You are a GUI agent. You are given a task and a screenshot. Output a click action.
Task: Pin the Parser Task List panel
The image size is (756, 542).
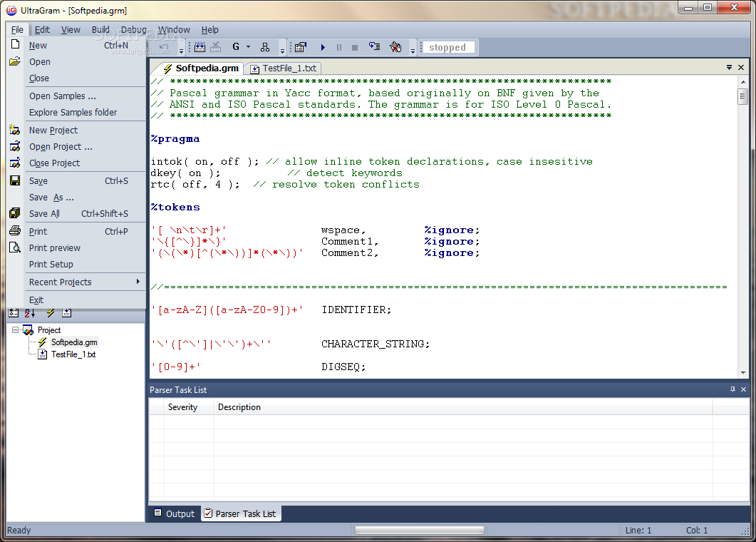tap(732, 389)
